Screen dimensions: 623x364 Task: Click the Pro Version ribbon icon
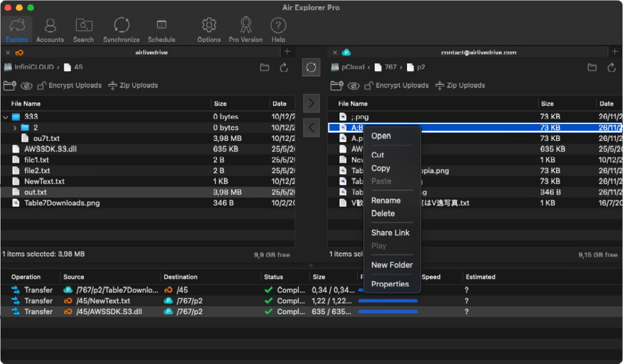point(245,28)
